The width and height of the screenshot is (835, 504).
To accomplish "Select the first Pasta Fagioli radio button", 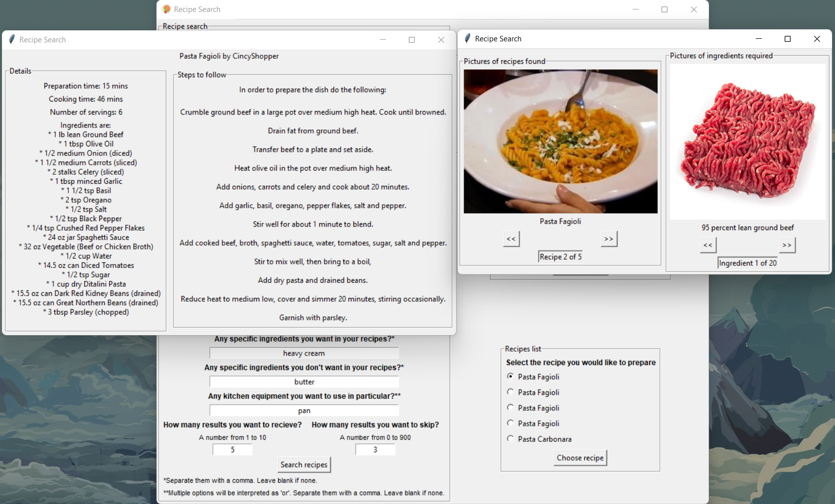I will coord(510,377).
